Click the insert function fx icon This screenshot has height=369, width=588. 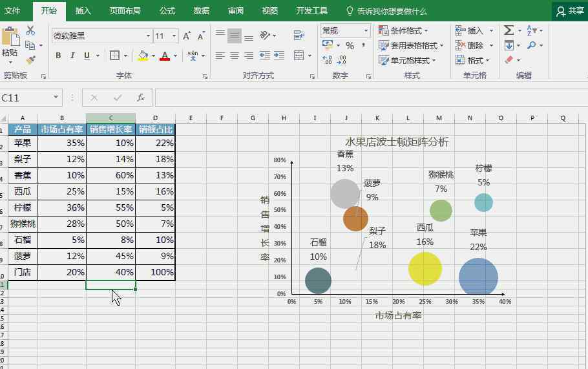click(x=141, y=98)
